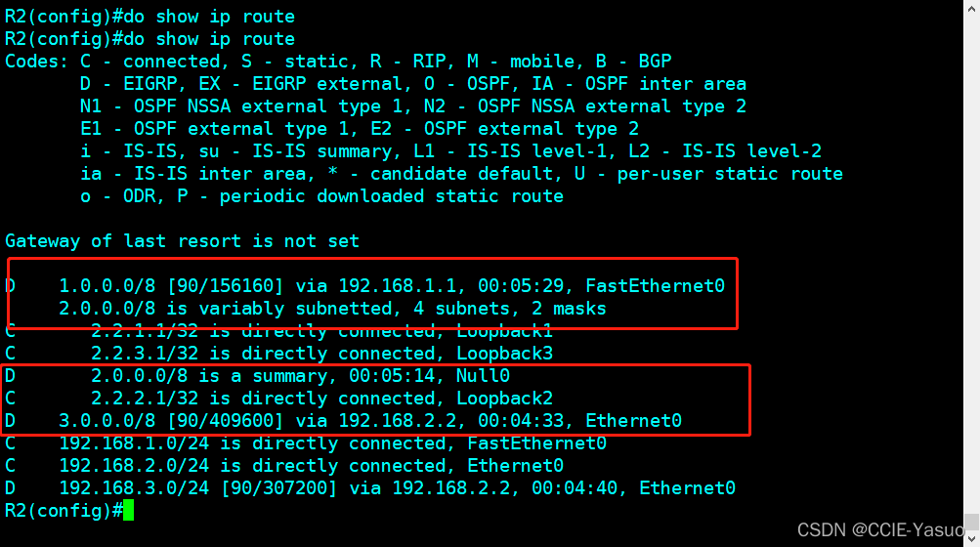Click the green cursor block at the prompt
This screenshot has width=980, height=547.
(128, 510)
